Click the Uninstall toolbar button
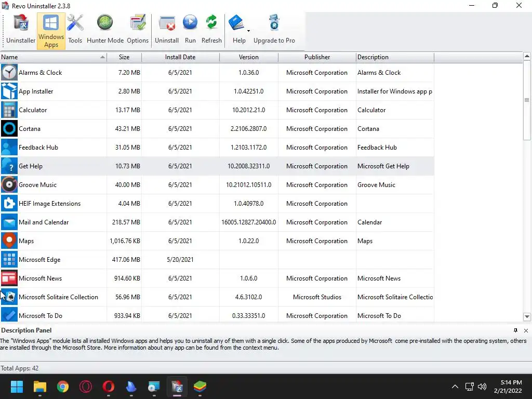The width and height of the screenshot is (532, 399). [x=167, y=30]
